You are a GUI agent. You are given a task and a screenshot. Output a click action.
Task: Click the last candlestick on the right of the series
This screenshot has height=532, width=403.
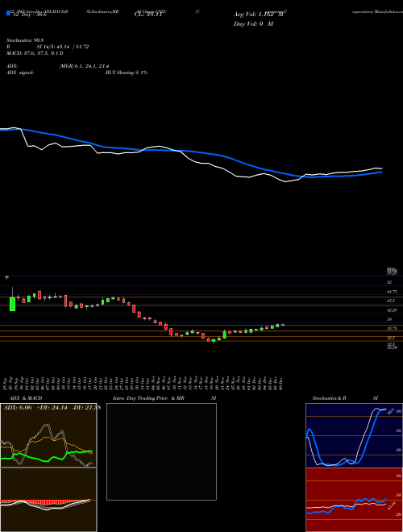coord(283,325)
